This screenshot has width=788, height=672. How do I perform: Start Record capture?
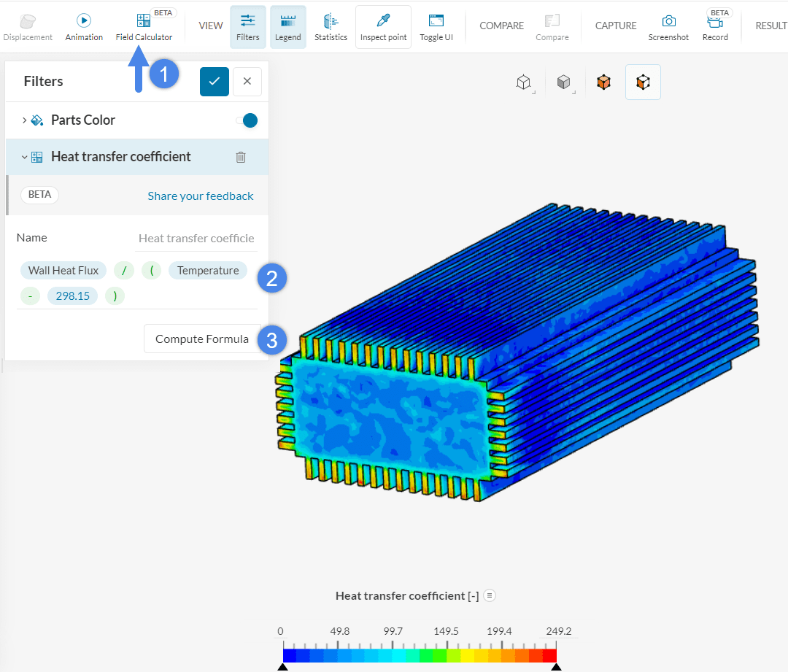pos(715,27)
